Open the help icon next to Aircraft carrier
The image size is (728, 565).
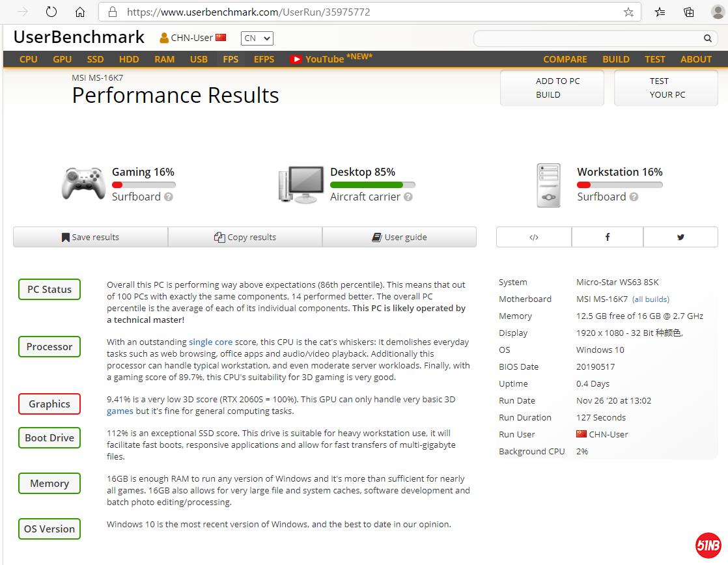click(408, 197)
